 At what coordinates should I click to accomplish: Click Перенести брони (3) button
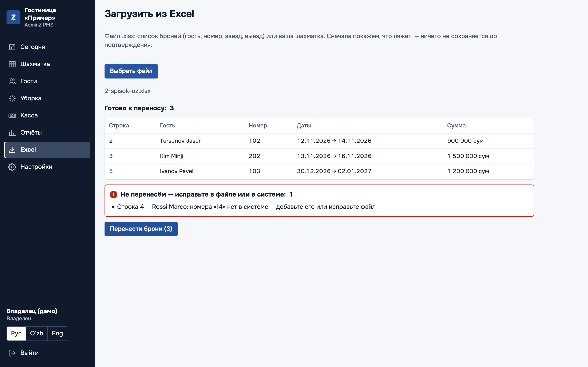[141, 229]
